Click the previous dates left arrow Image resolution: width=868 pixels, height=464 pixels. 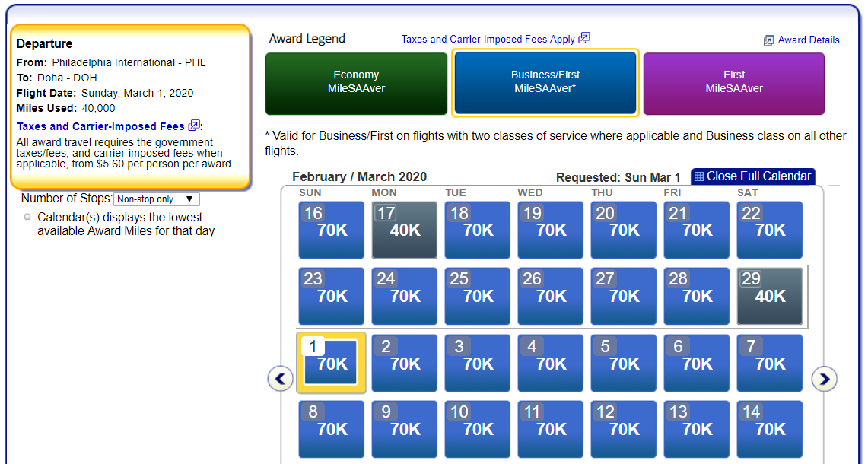click(281, 378)
